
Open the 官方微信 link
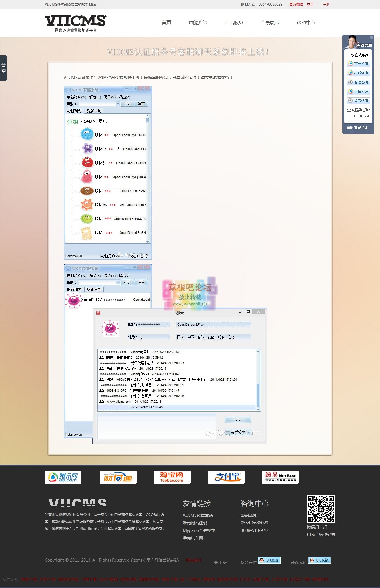pyautogui.click(x=296, y=4)
